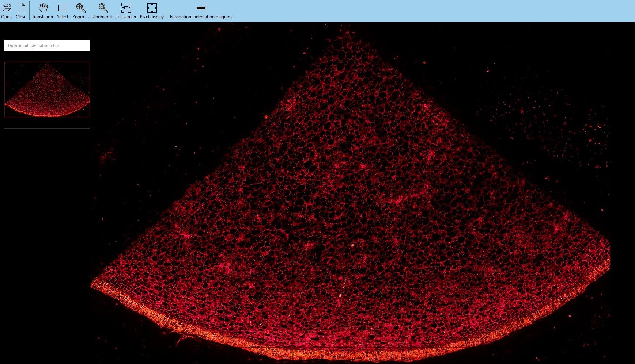Click the main fluorescent tissue image
Screen dimensions: 635x364
[350, 193]
